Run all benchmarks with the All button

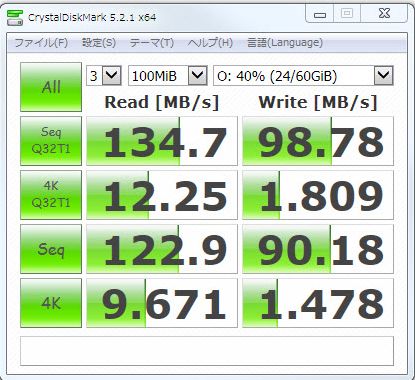pos(51,87)
